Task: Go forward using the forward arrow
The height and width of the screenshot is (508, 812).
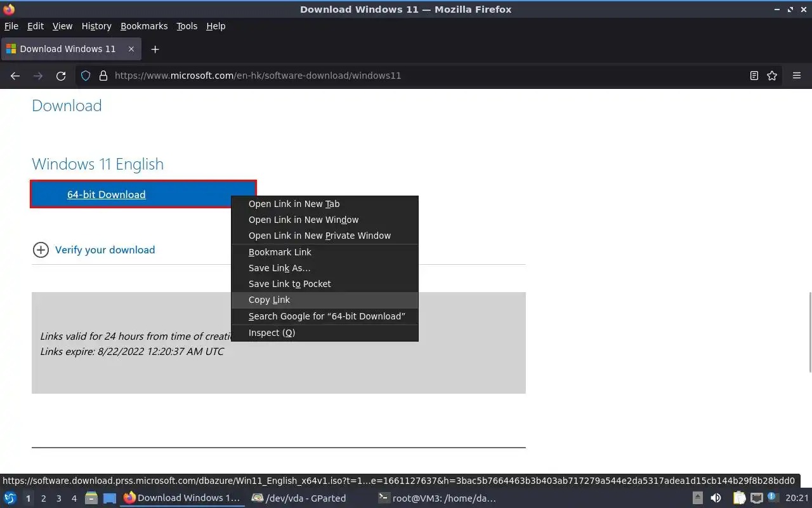Action: pos(38,76)
